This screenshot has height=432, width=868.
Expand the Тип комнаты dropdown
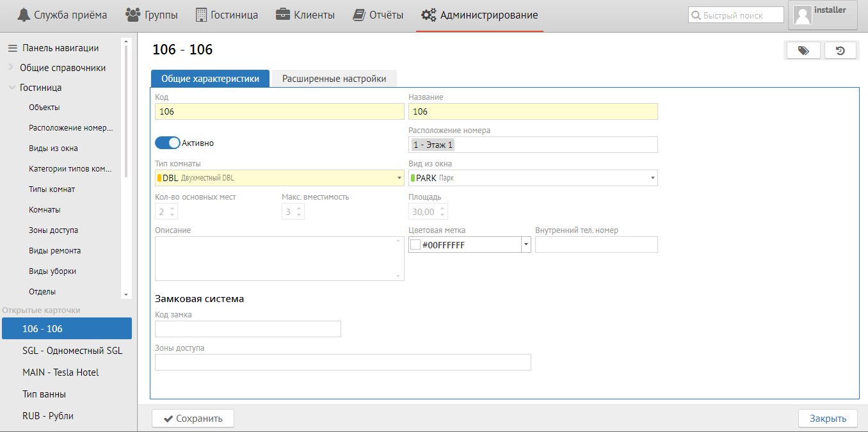pos(399,178)
